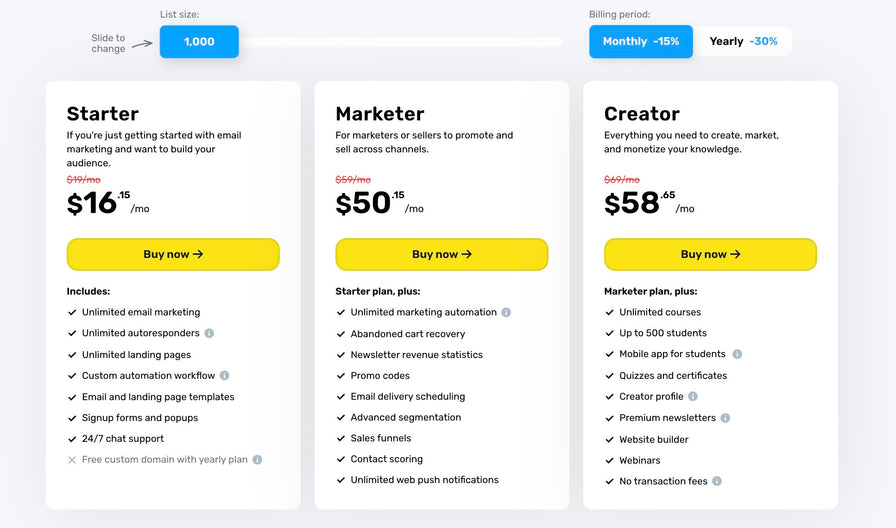The height and width of the screenshot is (528, 896).
Task: Click info icon beside Unlimited marketing automation
Action: 506,312
